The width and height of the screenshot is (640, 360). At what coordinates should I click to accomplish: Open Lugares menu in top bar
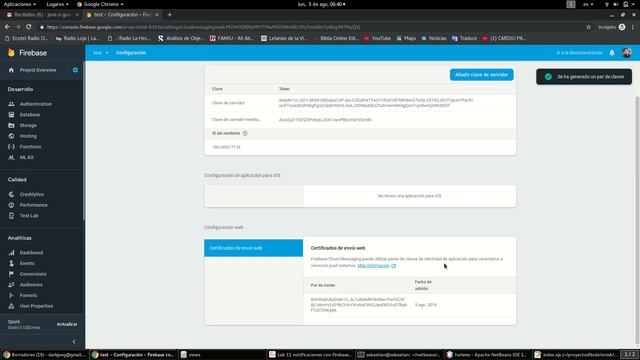coord(57,4)
